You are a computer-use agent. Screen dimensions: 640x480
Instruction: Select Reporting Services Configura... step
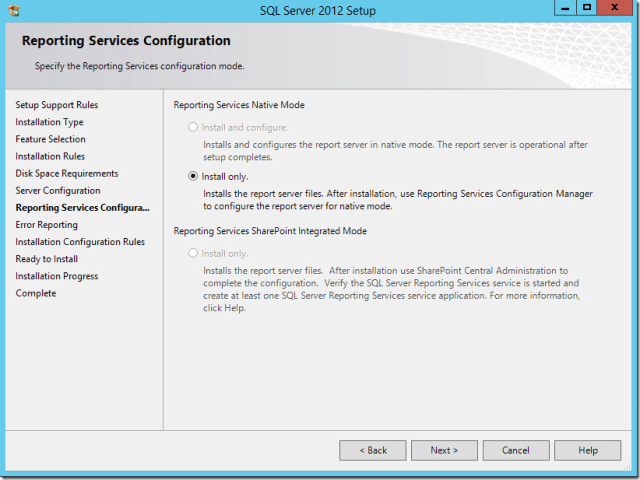coord(82,208)
